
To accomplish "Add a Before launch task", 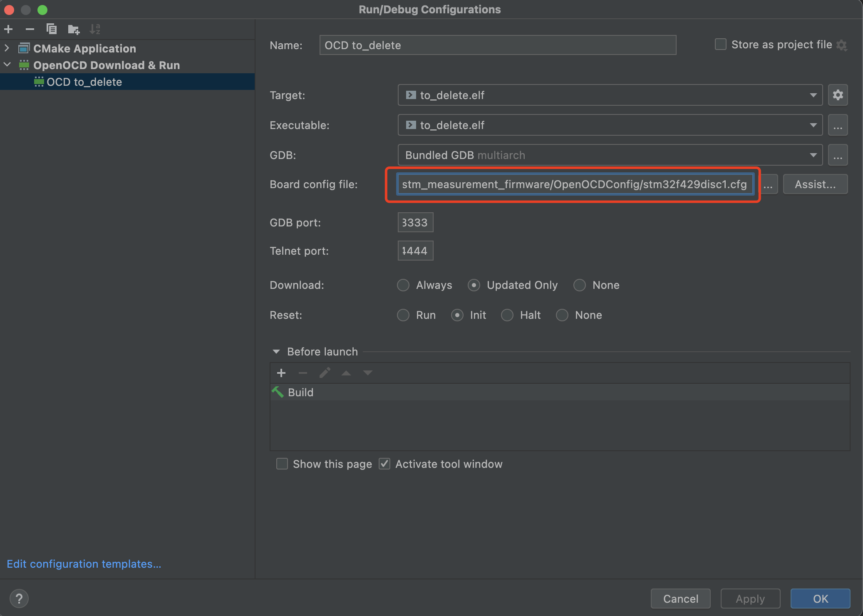I will (x=281, y=373).
